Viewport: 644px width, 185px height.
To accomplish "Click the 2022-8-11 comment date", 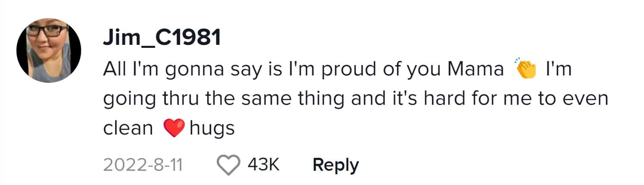I will pyautogui.click(x=142, y=165).
